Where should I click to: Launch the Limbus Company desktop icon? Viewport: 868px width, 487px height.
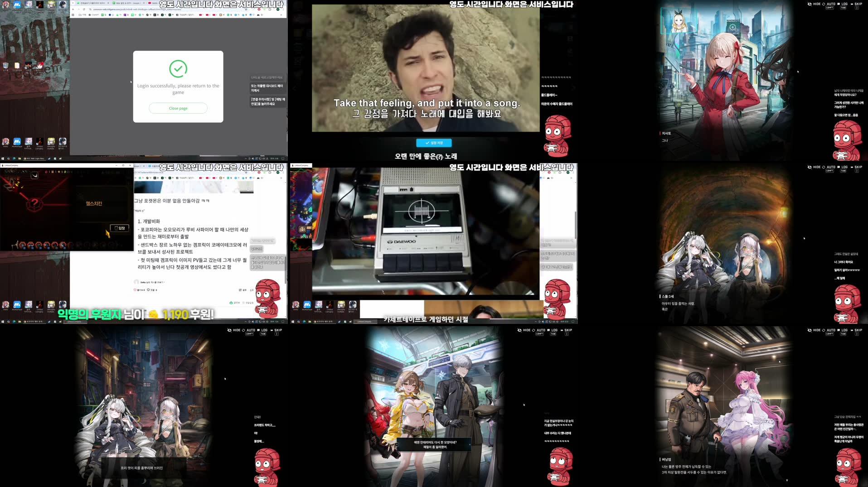tap(40, 142)
